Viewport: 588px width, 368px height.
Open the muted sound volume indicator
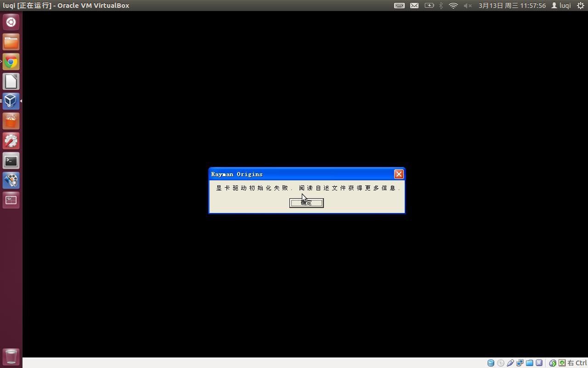(468, 6)
